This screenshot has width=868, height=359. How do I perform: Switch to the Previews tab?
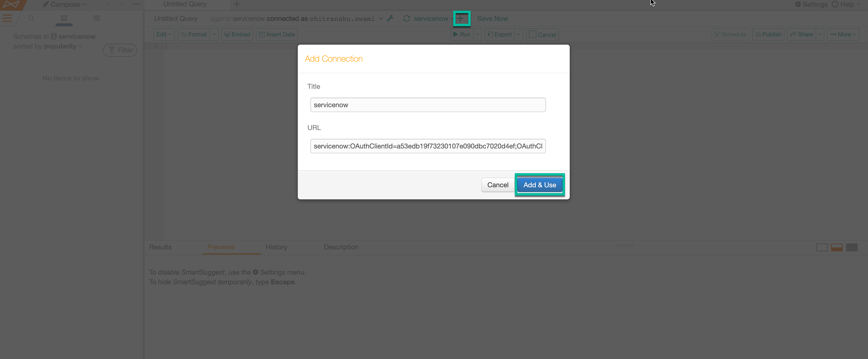tap(221, 247)
